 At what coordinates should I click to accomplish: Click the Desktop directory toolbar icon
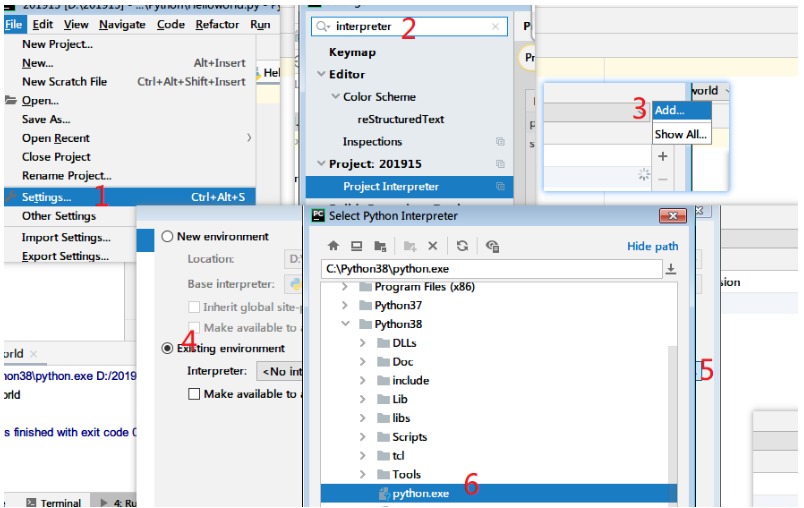point(356,246)
